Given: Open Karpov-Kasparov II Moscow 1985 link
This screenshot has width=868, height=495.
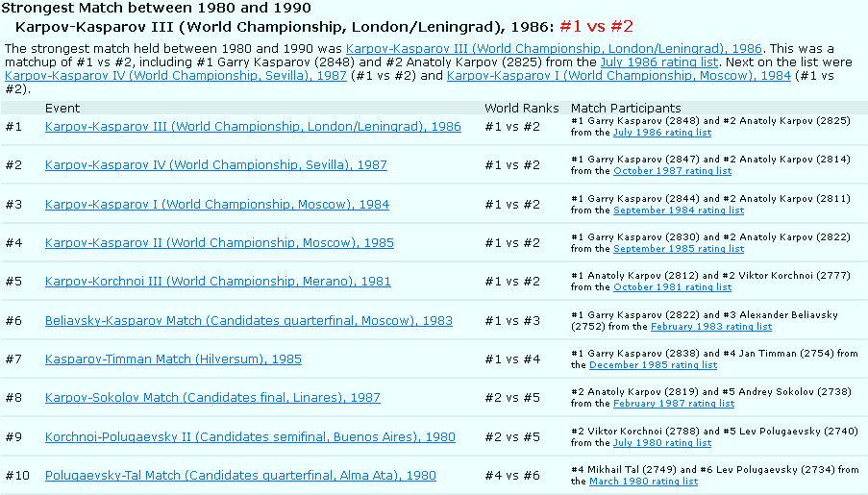Looking at the screenshot, I should pyautogui.click(x=219, y=243).
